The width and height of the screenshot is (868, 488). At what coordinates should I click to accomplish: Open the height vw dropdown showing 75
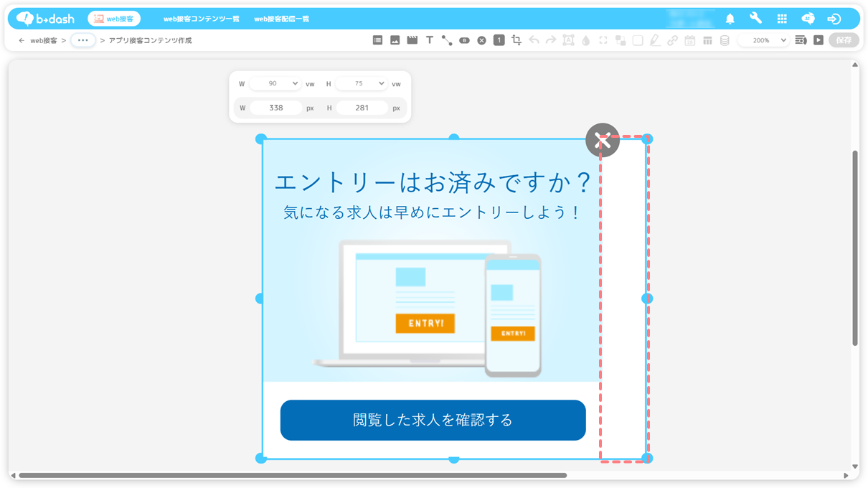coord(362,84)
